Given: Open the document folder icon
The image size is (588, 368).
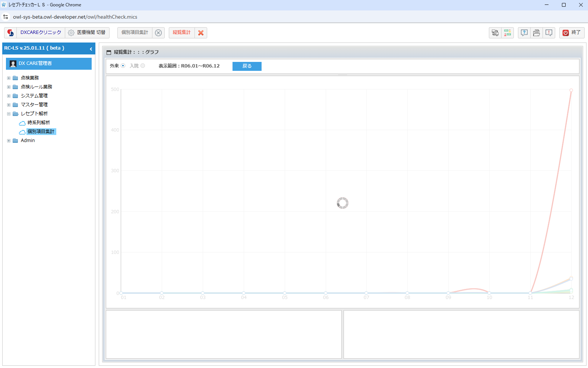Looking at the screenshot, I should (537, 33).
